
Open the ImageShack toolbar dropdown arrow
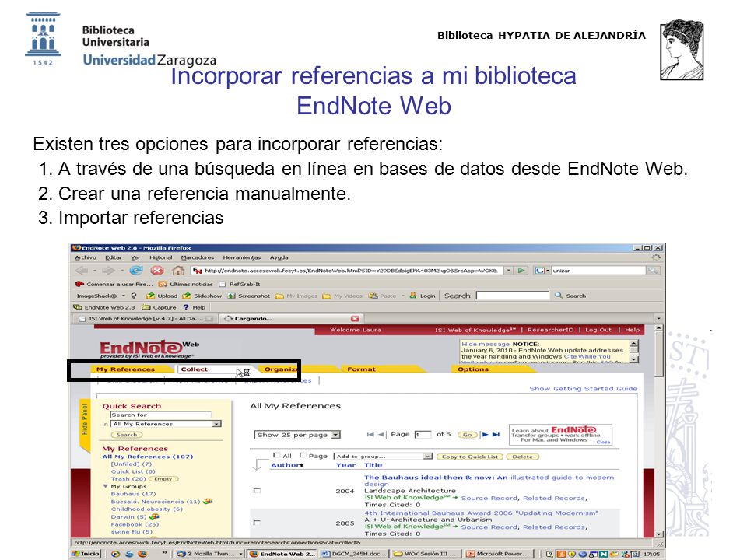(124, 296)
